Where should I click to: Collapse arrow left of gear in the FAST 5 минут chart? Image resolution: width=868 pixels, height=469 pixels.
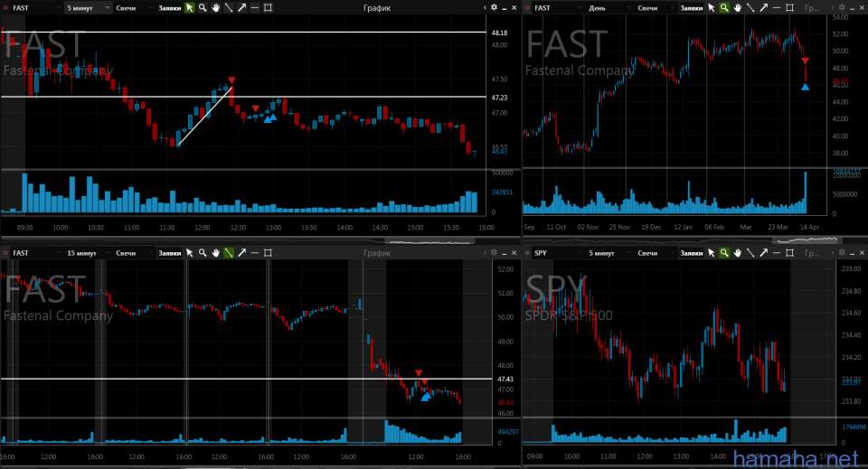pos(485,8)
